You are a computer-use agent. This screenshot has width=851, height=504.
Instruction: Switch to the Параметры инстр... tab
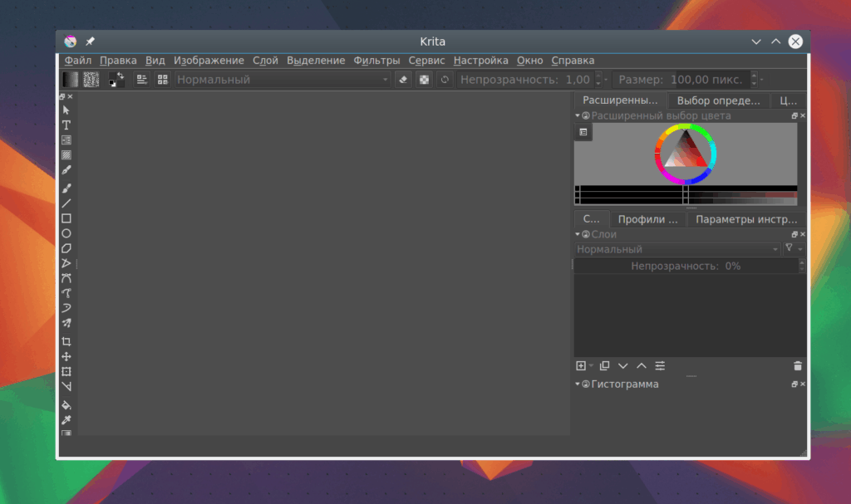(x=746, y=219)
